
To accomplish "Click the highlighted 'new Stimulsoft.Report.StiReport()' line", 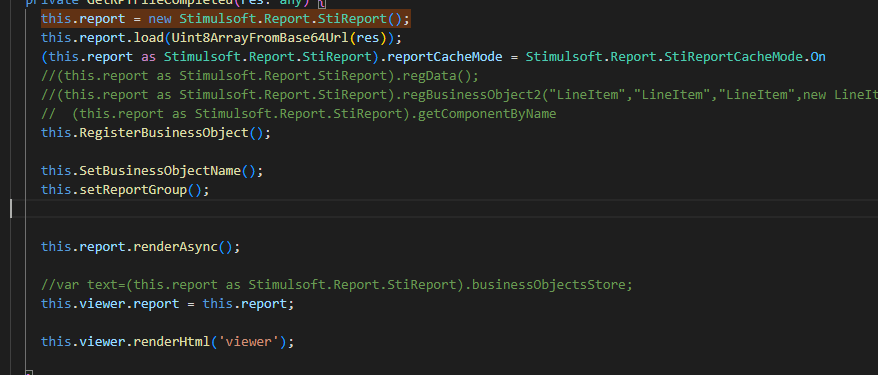I will point(226,18).
